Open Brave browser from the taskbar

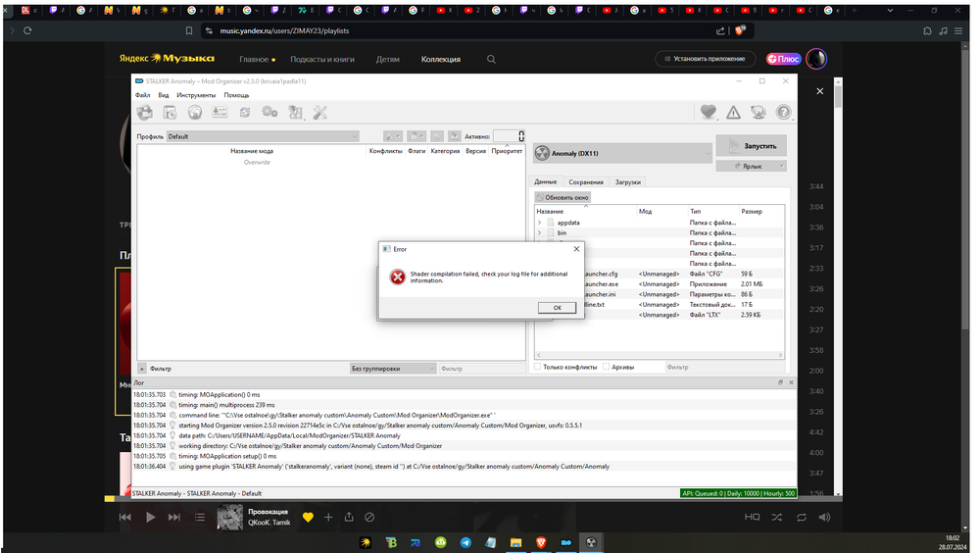click(x=541, y=542)
